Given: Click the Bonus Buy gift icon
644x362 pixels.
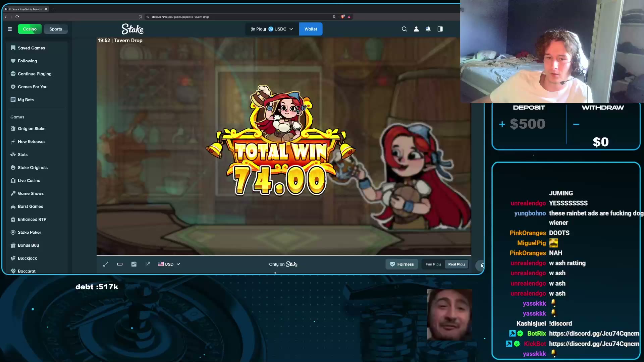Looking at the screenshot, I should click(13, 245).
